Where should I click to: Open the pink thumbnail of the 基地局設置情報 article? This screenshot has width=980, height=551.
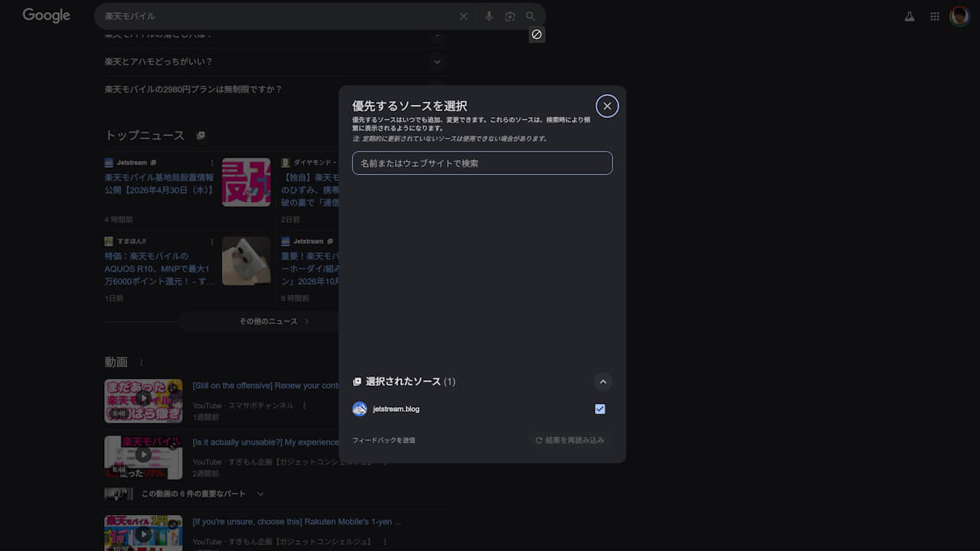pyautogui.click(x=246, y=182)
